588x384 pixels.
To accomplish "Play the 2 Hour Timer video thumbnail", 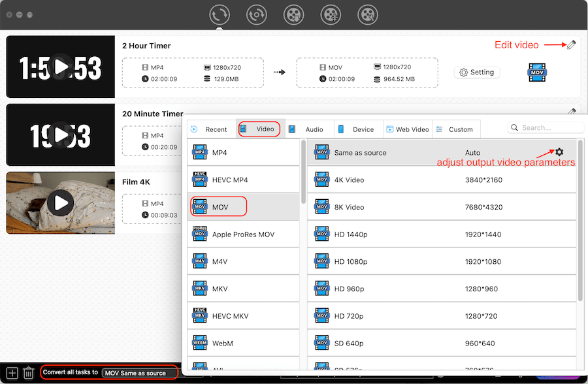I will tap(61, 67).
